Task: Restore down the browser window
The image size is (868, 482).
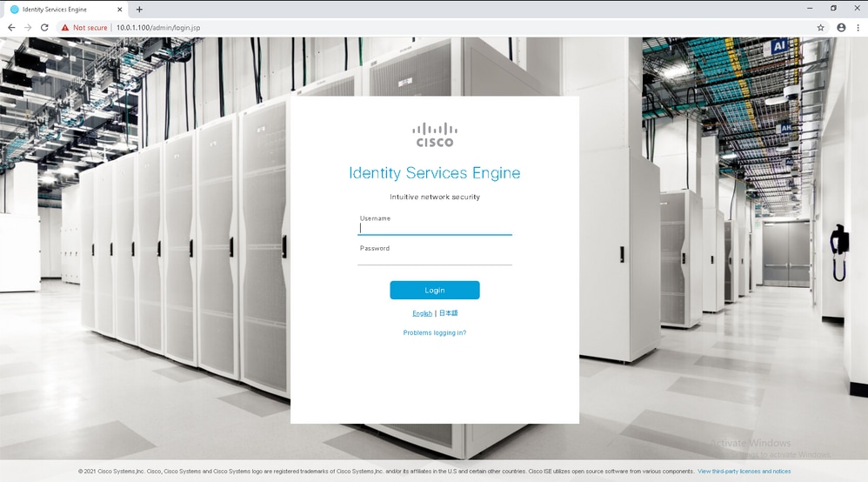Action: tap(834, 9)
